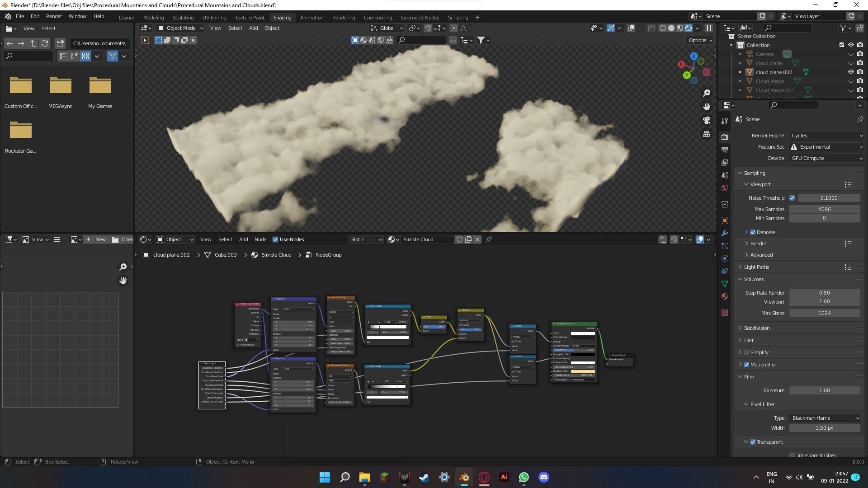
Task: Switch to the Compositing workspace tab
Action: (378, 18)
